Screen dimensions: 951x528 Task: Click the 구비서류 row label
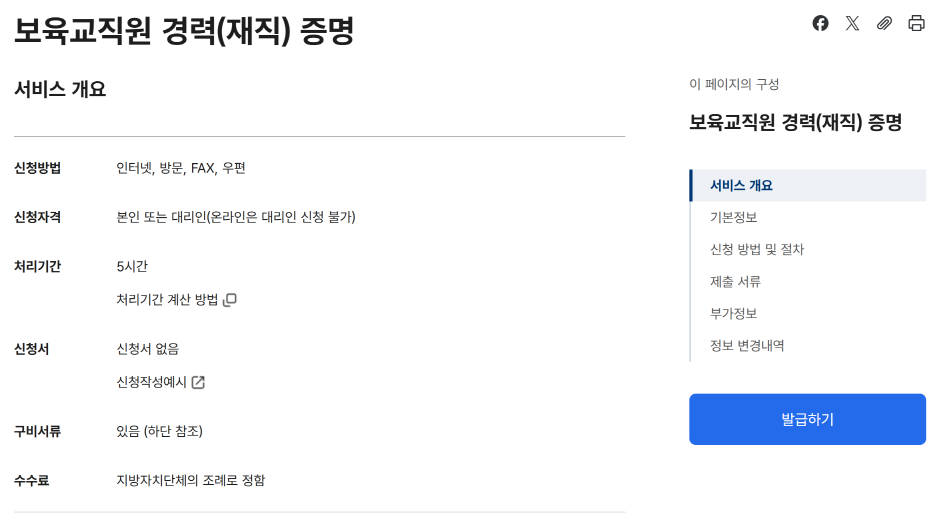click(38, 431)
